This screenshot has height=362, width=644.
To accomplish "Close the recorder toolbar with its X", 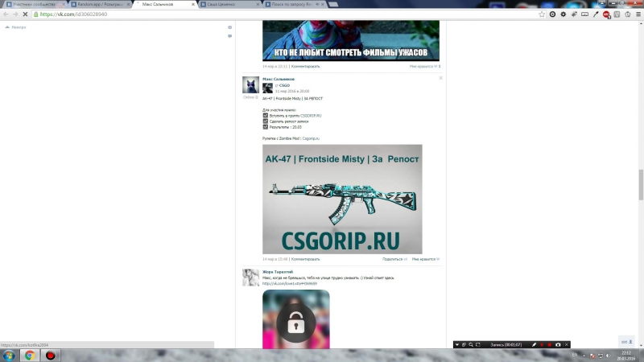I will coord(567,345).
